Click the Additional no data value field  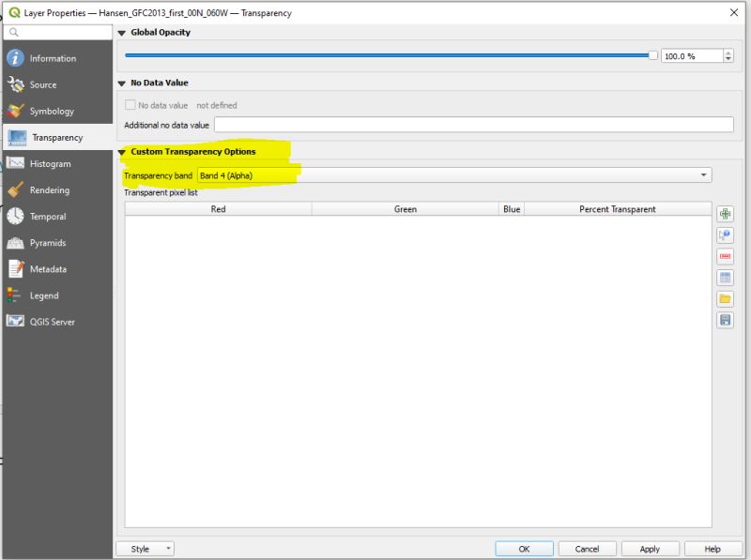(474, 125)
